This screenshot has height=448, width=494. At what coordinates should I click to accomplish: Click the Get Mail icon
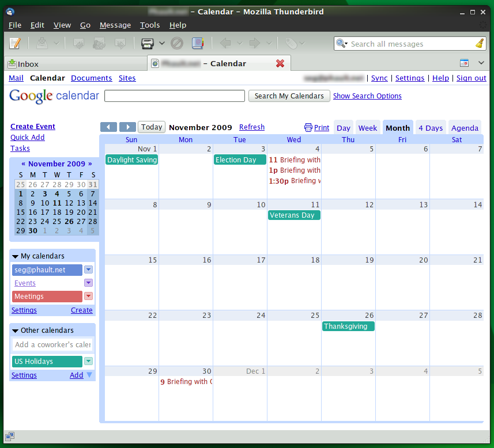click(42, 43)
